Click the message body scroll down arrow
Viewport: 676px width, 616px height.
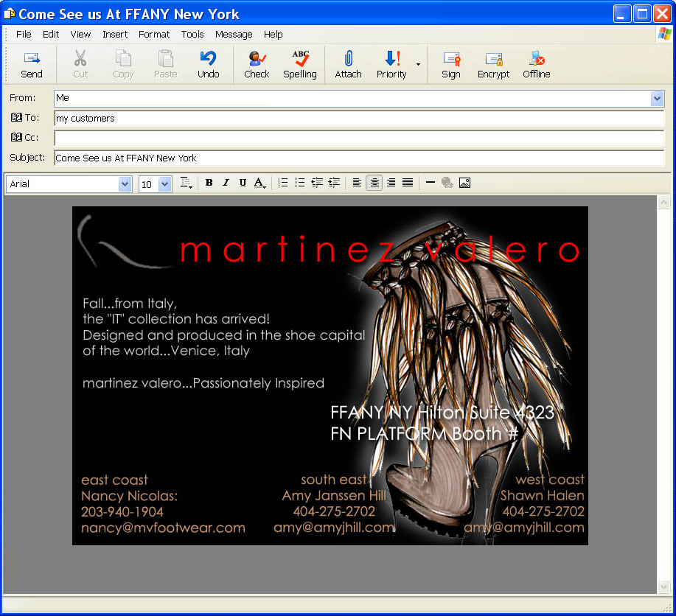click(x=663, y=587)
